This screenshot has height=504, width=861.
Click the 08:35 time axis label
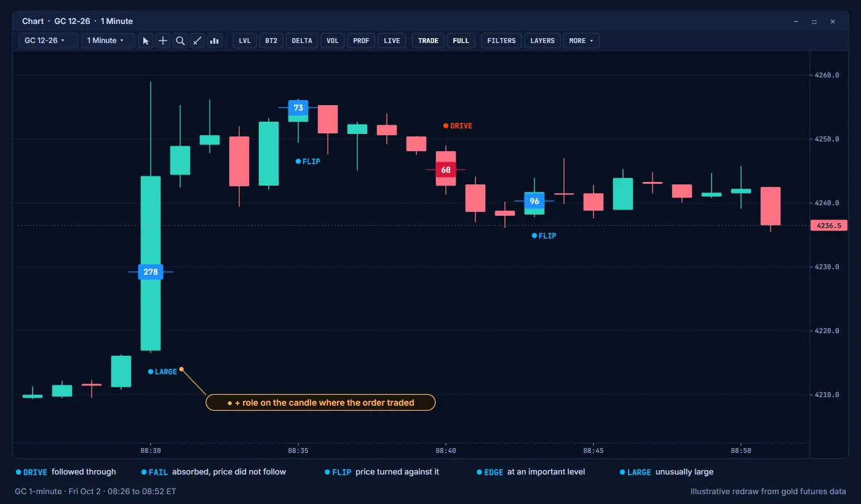[298, 451]
